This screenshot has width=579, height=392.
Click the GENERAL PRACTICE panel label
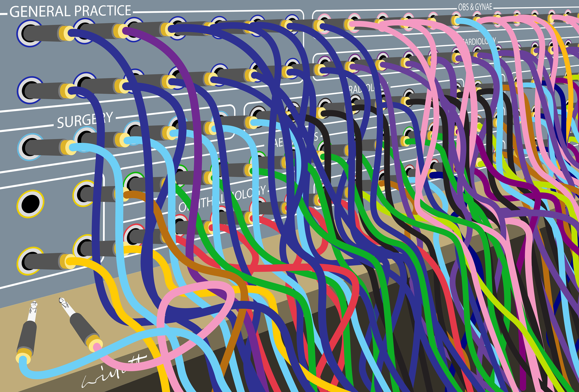(x=70, y=11)
